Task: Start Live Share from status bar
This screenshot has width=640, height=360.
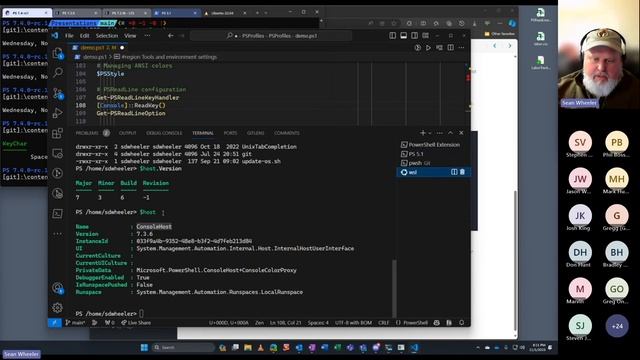Action: pyautogui.click(x=136, y=322)
